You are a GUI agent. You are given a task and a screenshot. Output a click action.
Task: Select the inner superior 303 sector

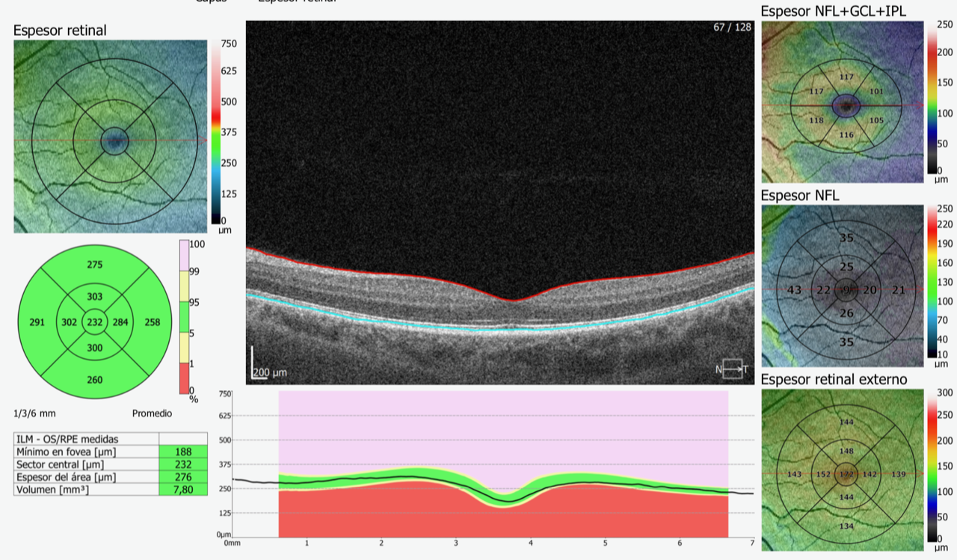[x=95, y=297]
